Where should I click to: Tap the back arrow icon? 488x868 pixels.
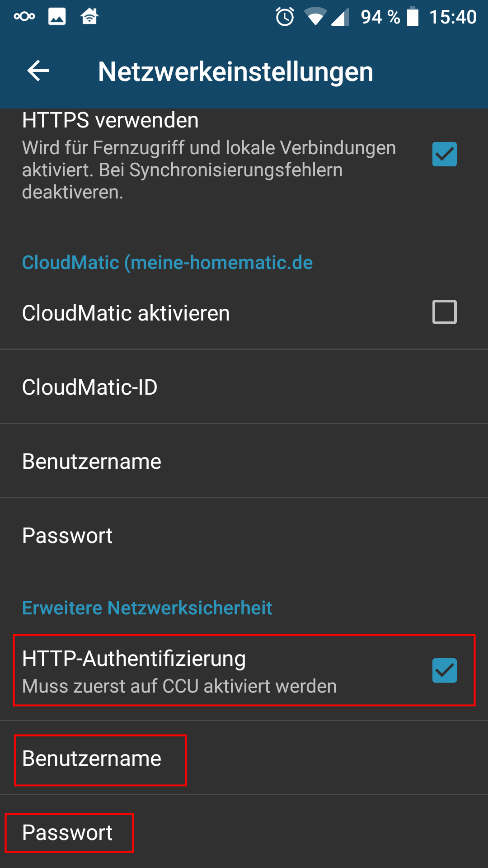pyautogui.click(x=38, y=71)
